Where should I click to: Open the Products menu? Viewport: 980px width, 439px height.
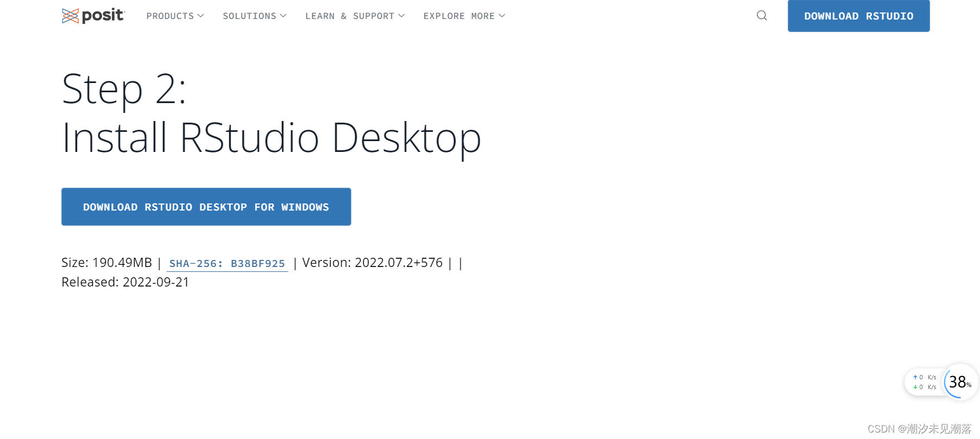point(175,16)
